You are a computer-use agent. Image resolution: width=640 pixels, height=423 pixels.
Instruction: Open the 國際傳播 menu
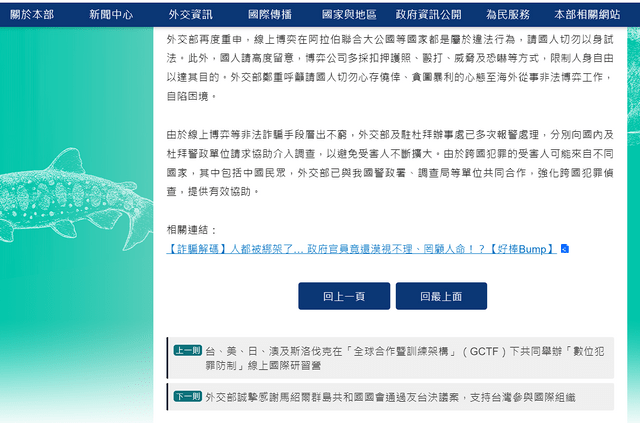tap(270, 15)
